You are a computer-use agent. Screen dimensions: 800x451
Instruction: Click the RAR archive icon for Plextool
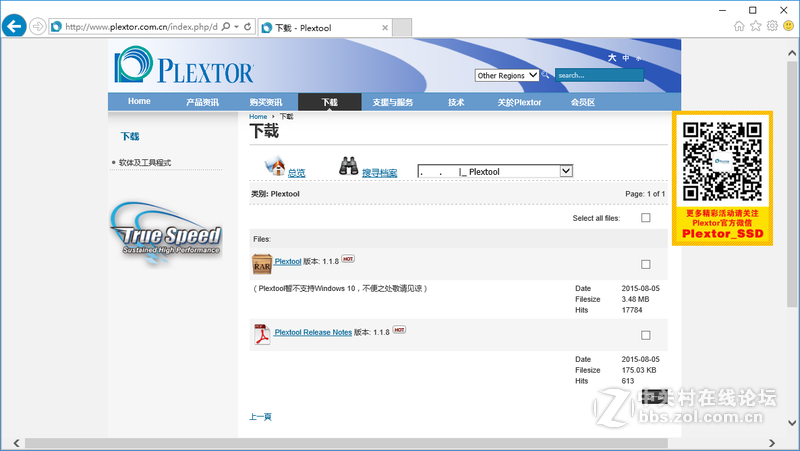click(x=262, y=264)
